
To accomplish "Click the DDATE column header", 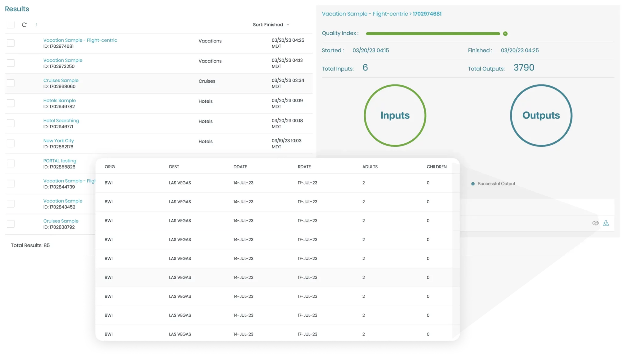I will (240, 167).
